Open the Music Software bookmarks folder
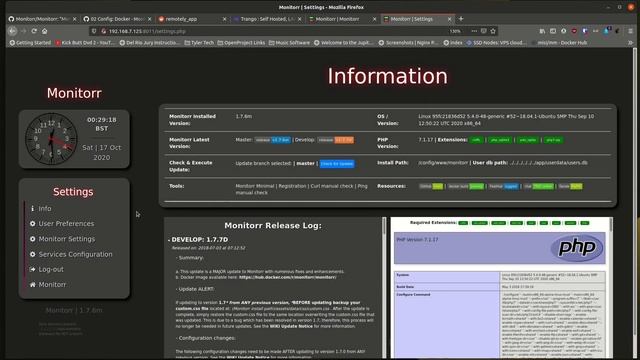Image resolution: width=640 pixels, height=360 pixels. 289,42
